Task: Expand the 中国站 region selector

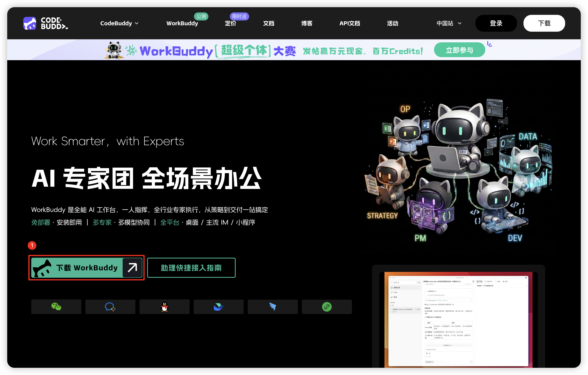Action: tap(449, 23)
